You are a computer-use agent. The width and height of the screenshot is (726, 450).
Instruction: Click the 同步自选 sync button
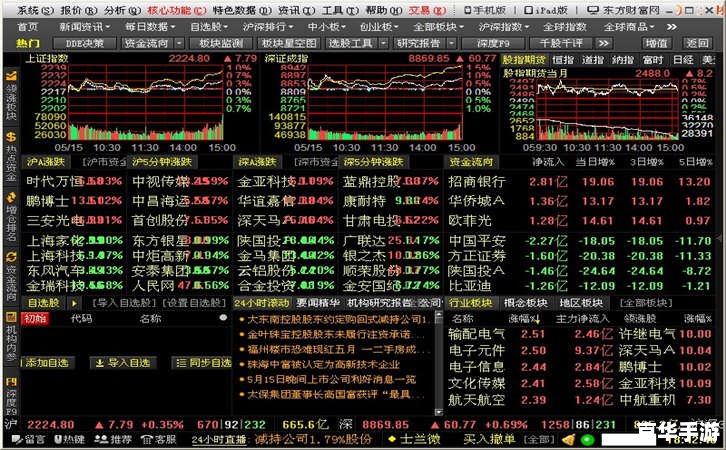202,363
